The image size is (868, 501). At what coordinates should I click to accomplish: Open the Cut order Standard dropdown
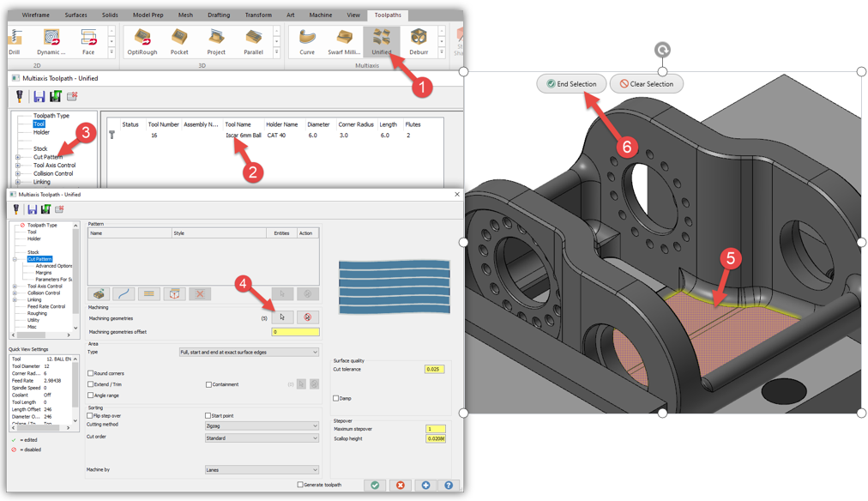262,438
